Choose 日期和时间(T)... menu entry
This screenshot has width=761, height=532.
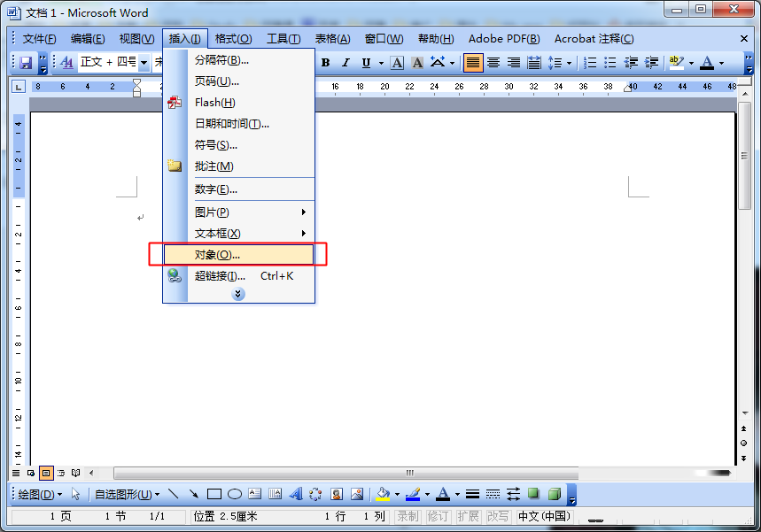tap(238, 124)
